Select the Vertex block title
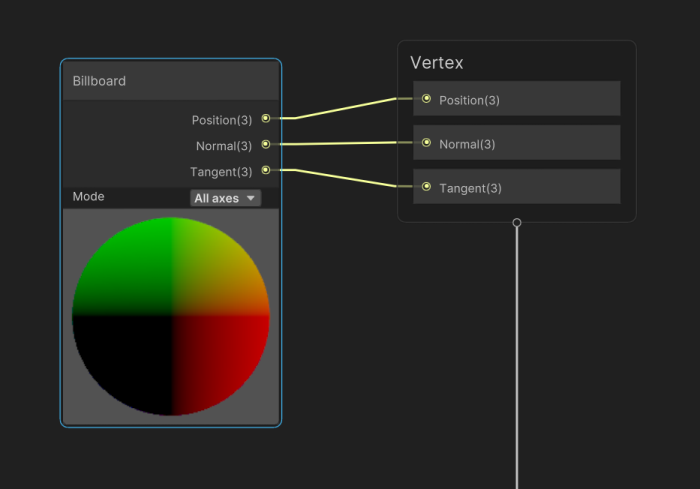This screenshot has width=700, height=489. tap(437, 63)
